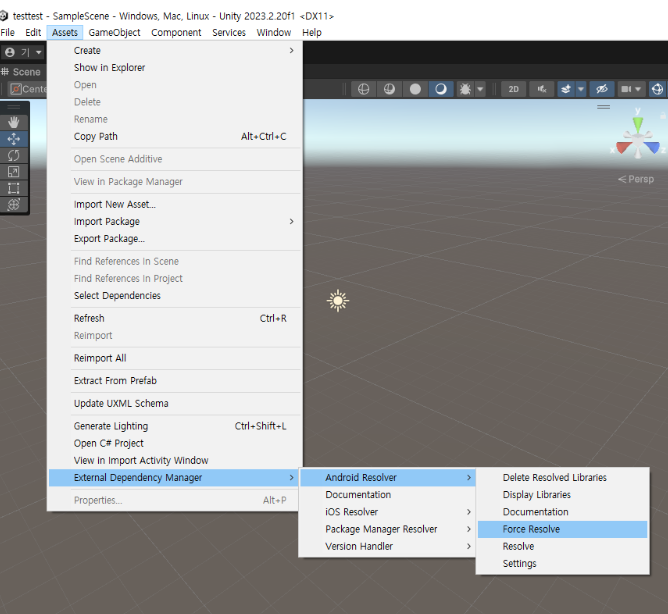The image size is (668, 614).
Task: Choose Display Libraries
Action: [x=562, y=495]
